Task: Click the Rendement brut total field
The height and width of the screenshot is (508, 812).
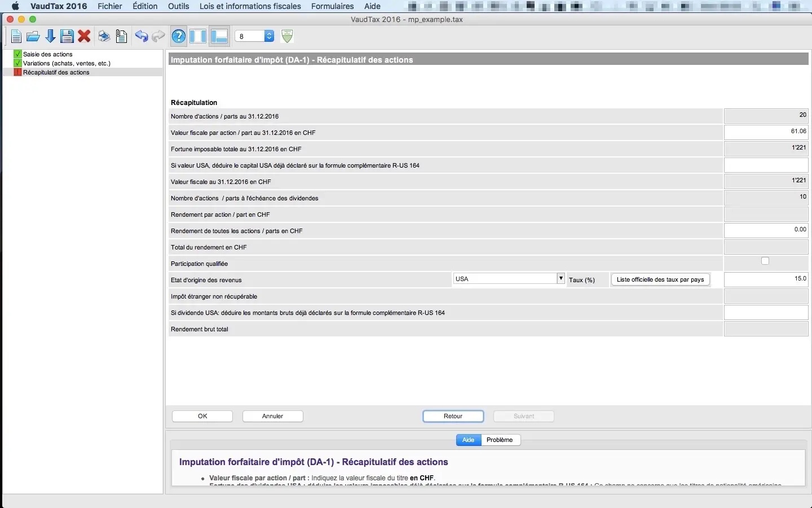Action: (766, 329)
